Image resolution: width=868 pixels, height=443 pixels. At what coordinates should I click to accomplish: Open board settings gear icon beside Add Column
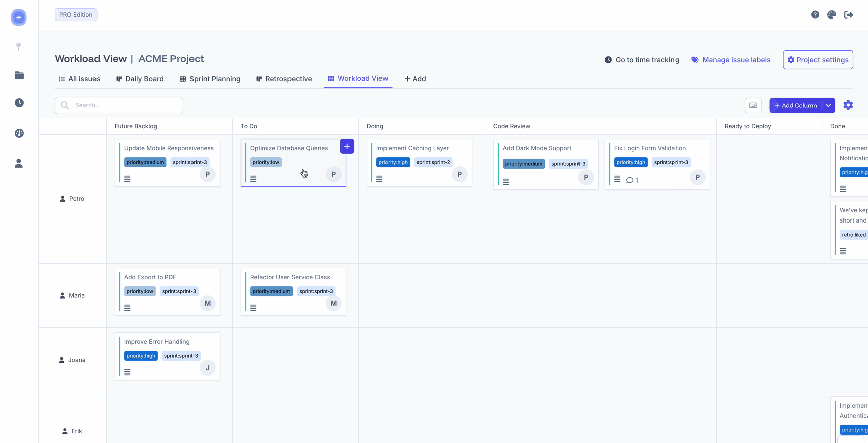(848, 105)
